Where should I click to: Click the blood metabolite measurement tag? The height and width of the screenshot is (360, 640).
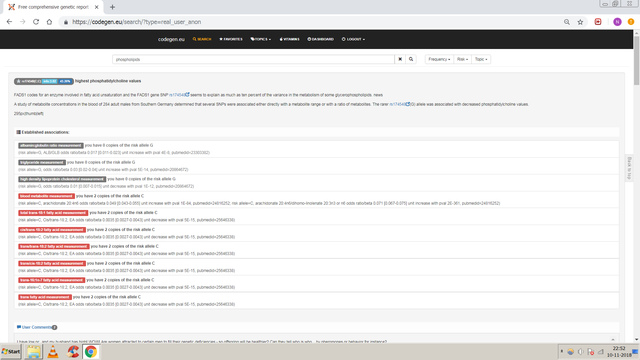tap(47, 196)
